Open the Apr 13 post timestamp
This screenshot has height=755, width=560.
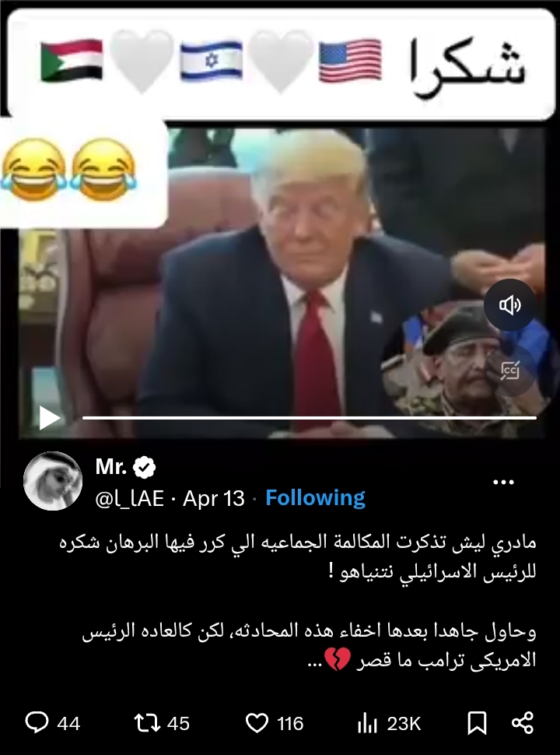214,498
